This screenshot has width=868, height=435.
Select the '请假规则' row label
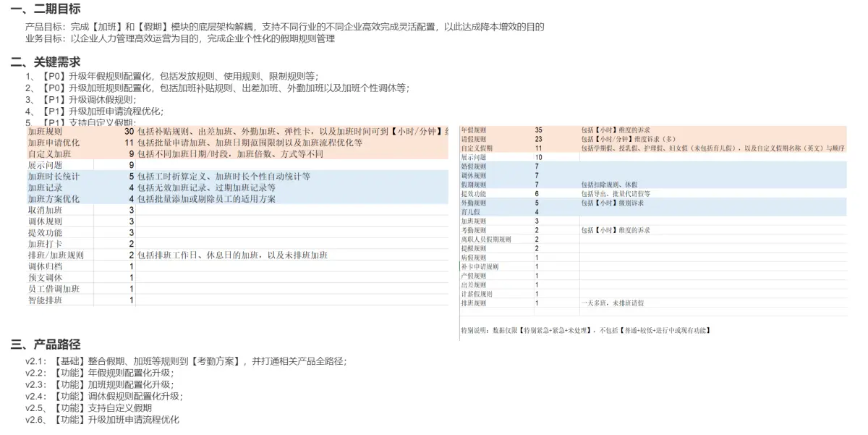pyautogui.click(x=473, y=139)
